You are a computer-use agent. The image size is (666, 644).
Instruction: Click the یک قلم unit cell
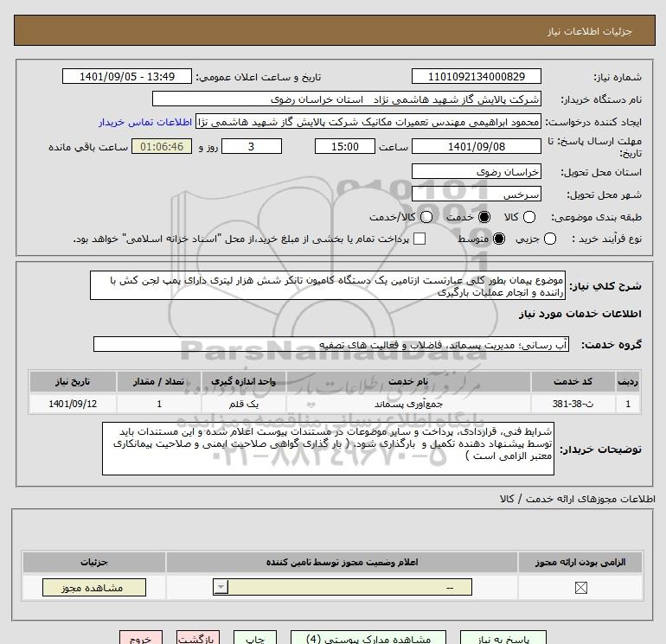243,404
